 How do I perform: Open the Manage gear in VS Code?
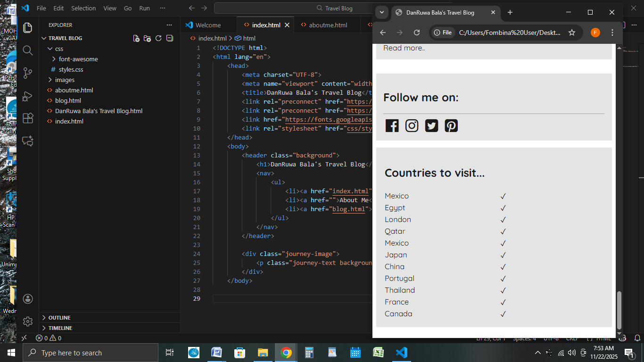click(28, 321)
